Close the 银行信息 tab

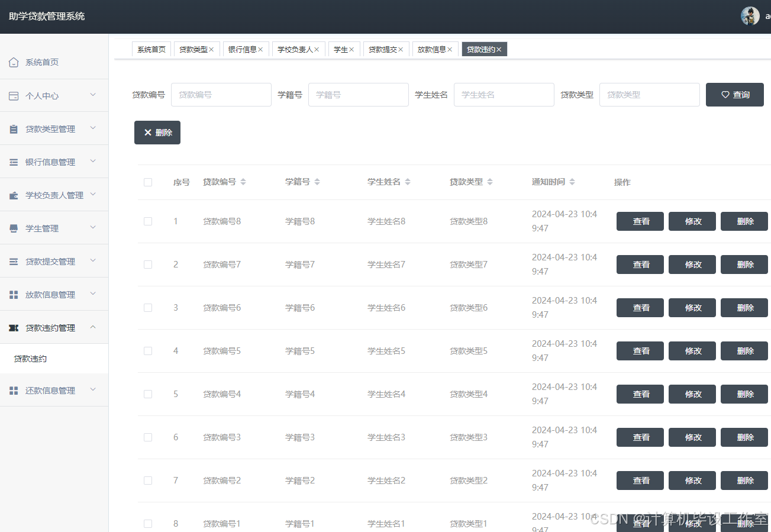click(260, 50)
